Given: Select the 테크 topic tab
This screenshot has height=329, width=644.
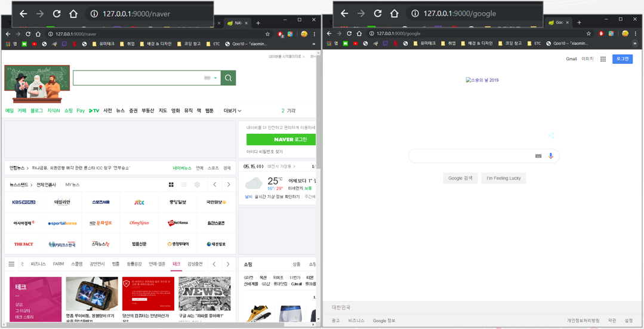Looking at the screenshot, I should point(176,264).
